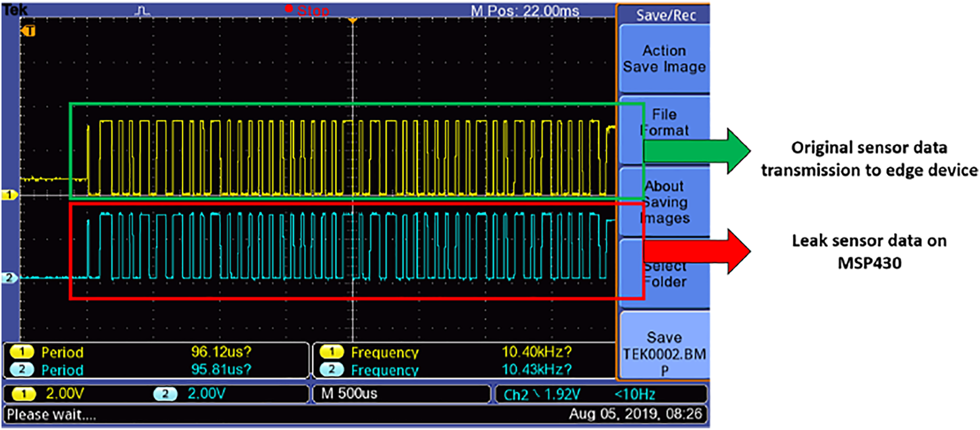Toggle acquisition with the Stop indicator

click(x=308, y=11)
